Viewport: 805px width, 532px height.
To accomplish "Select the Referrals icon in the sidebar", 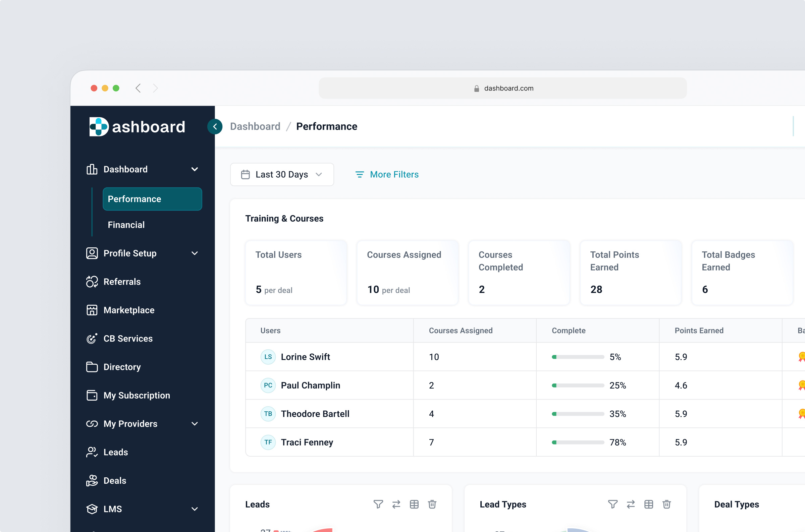I will click(x=92, y=282).
